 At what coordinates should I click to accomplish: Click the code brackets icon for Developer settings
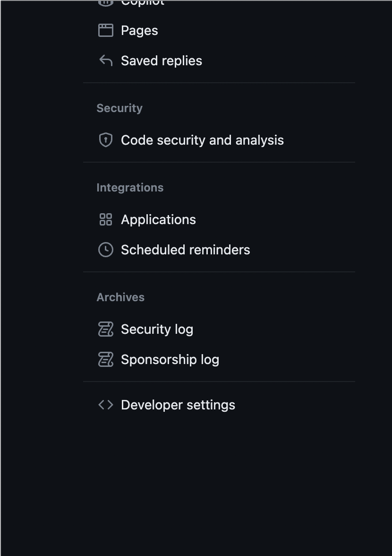pos(105,405)
